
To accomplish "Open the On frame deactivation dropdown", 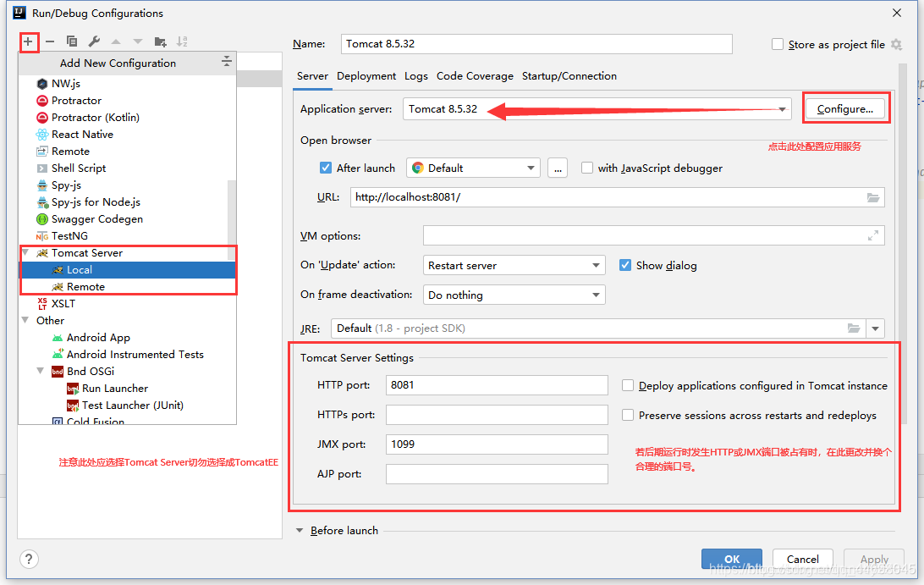I will click(x=514, y=295).
